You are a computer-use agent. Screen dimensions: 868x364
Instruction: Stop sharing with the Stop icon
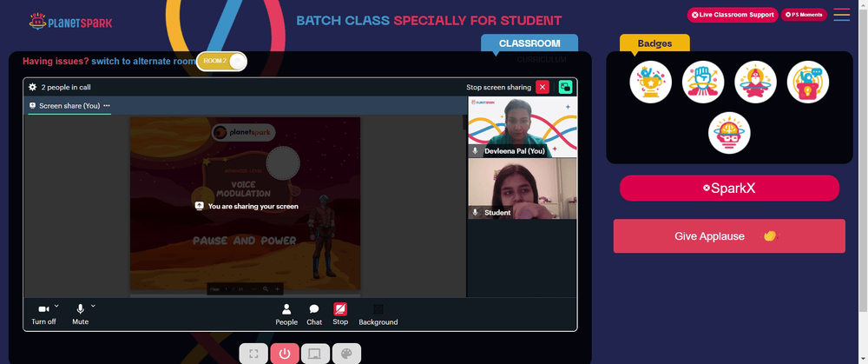340,314
